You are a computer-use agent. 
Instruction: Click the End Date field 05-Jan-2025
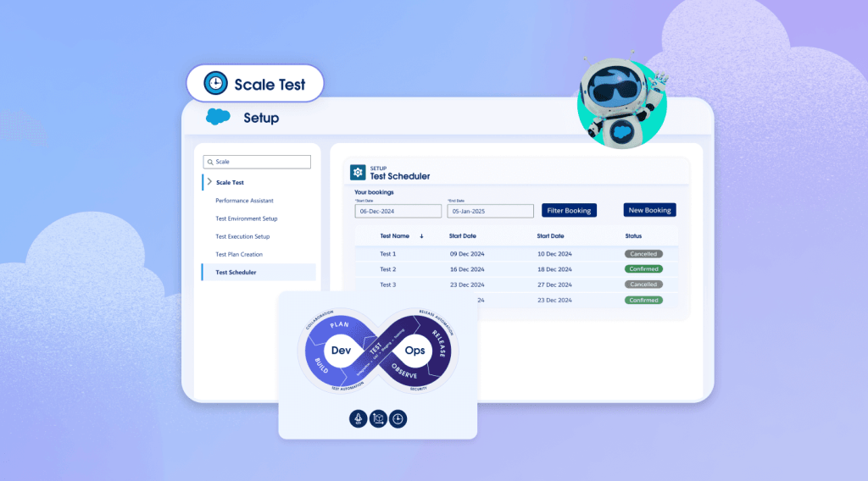tap(491, 211)
